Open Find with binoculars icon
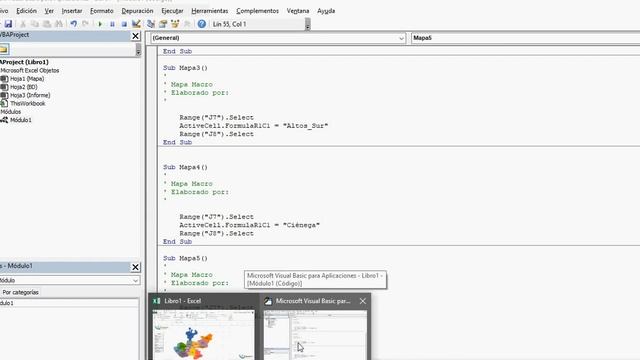 coord(59,24)
